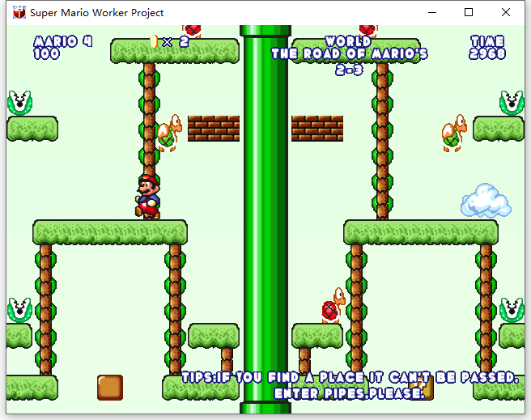531x420 pixels.
Task: Click the small grass platform under red Koopa
Action: [x=317, y=336]
